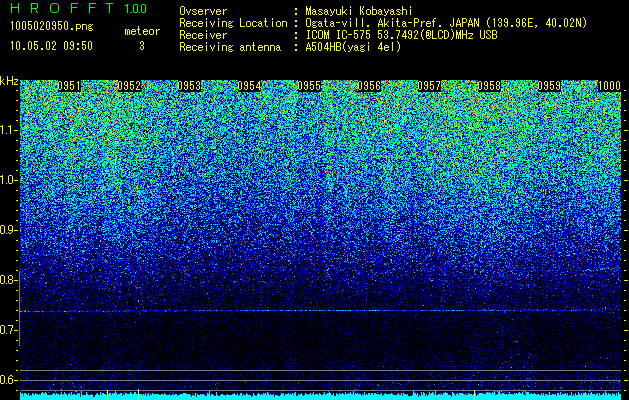Image resolution: width=629 pixels, height=400 pixels.
Task: Click the yellow meteor marker near 0958
Action: pos(475,394)
